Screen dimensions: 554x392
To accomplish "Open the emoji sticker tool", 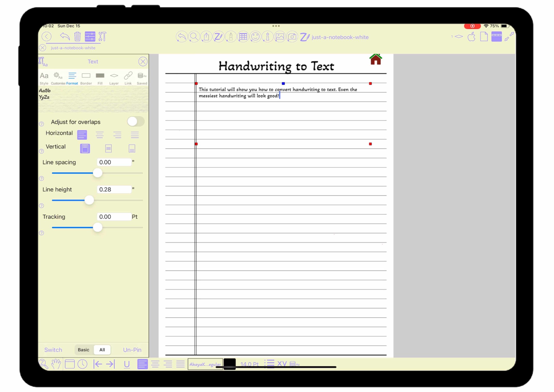I will click(x=255, y=37).
